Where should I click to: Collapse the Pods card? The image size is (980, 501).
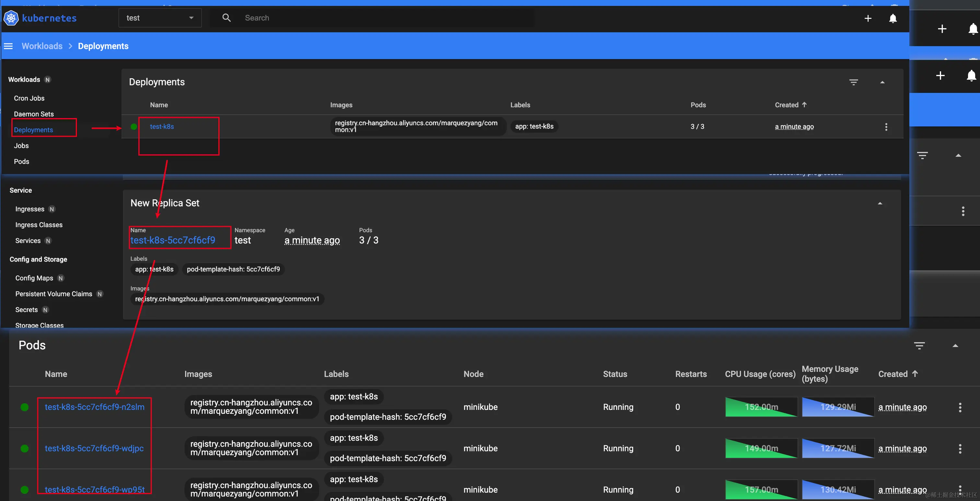coord(955,346)
